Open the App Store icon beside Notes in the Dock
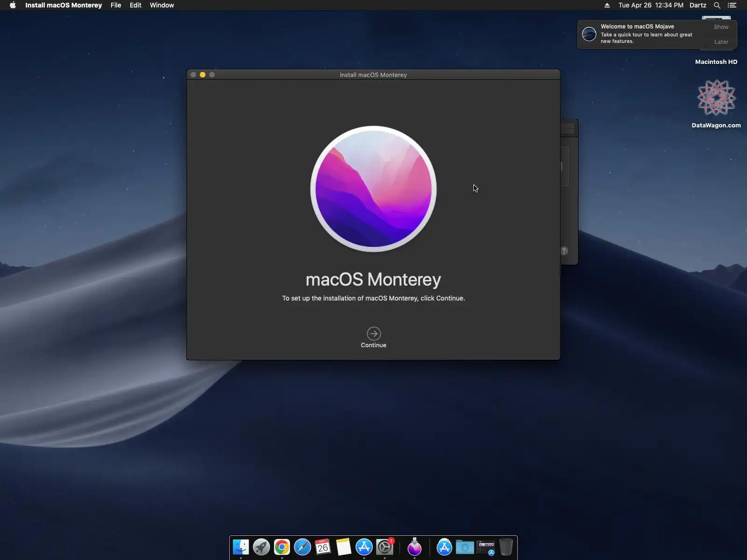Image resolution: width=747 pixels, height=560 pixels. coord(364,547)
